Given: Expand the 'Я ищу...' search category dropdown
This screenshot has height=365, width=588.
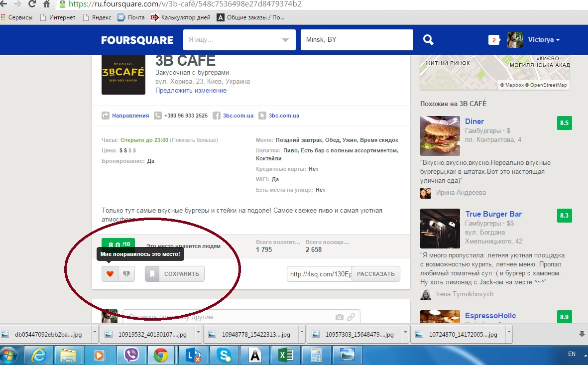Looking at the screenshot, I should 285,40.
